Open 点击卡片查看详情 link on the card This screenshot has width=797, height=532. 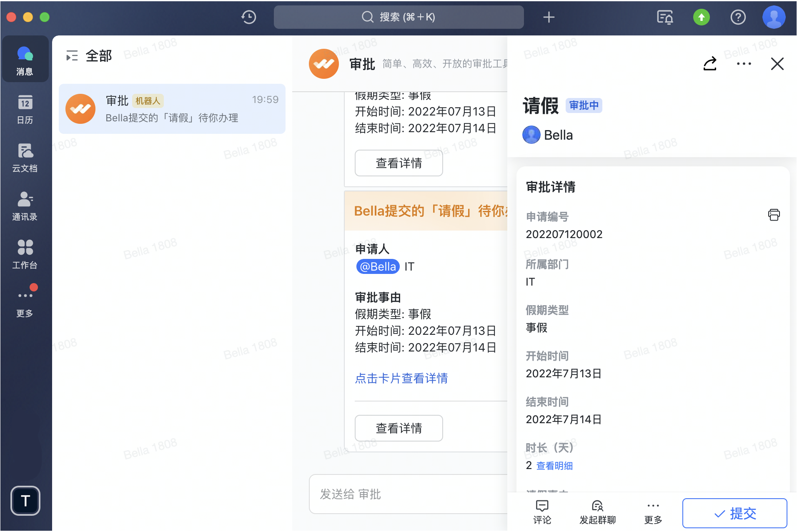(x=401, y=378)
